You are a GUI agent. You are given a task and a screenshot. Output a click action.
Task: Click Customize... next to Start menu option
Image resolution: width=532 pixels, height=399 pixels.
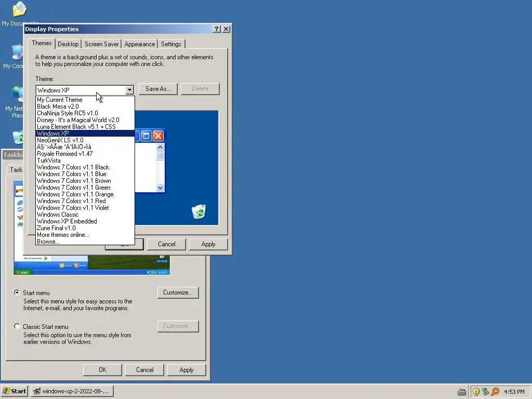coord(178,292)
